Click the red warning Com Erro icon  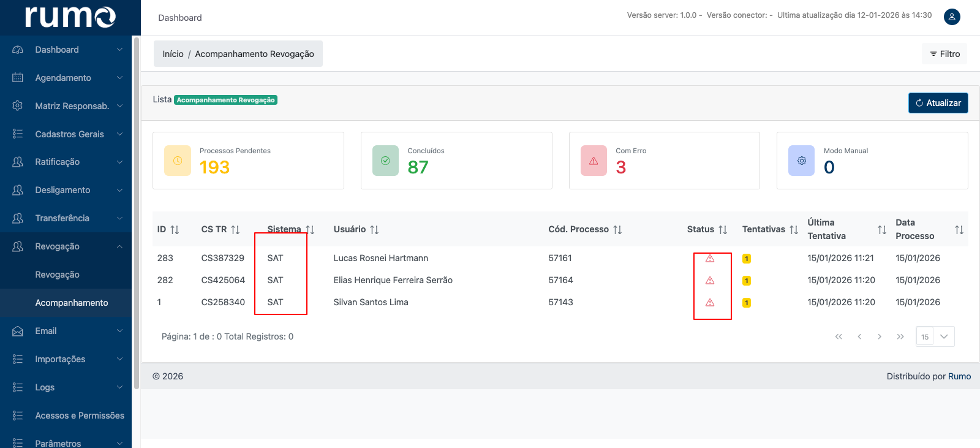tap(594, 161)
